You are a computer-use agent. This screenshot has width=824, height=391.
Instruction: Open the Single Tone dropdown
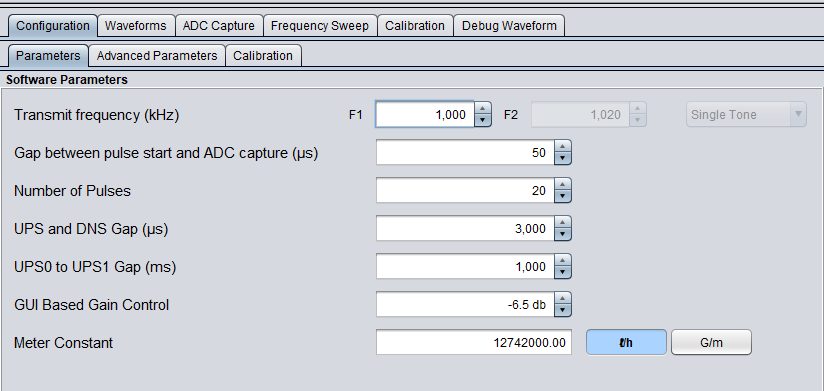click(746, 115)
